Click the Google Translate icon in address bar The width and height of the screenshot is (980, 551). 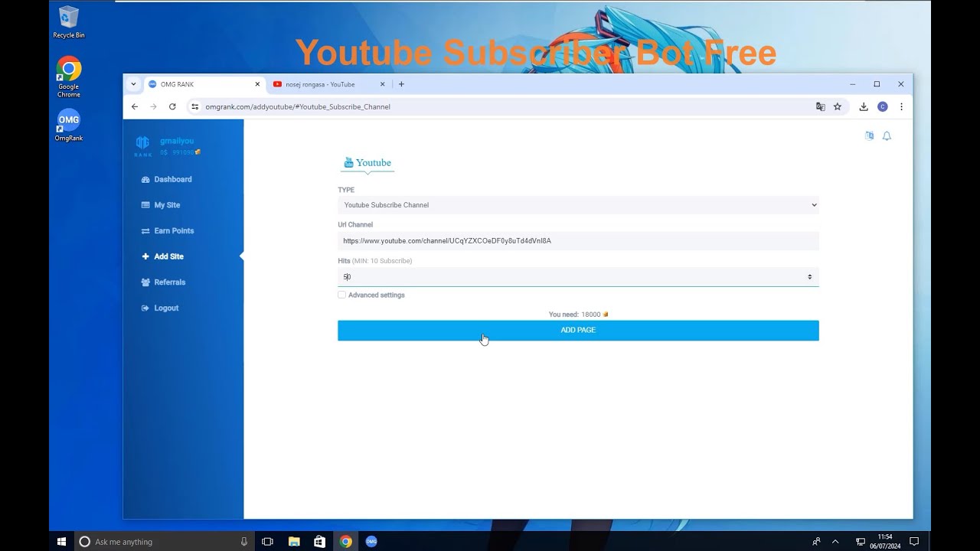821,107
